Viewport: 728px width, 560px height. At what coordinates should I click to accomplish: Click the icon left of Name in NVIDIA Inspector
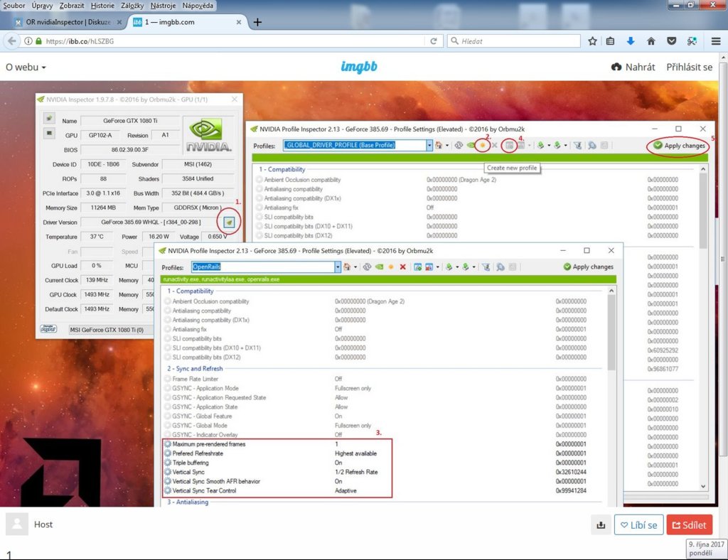click(49, 118)
